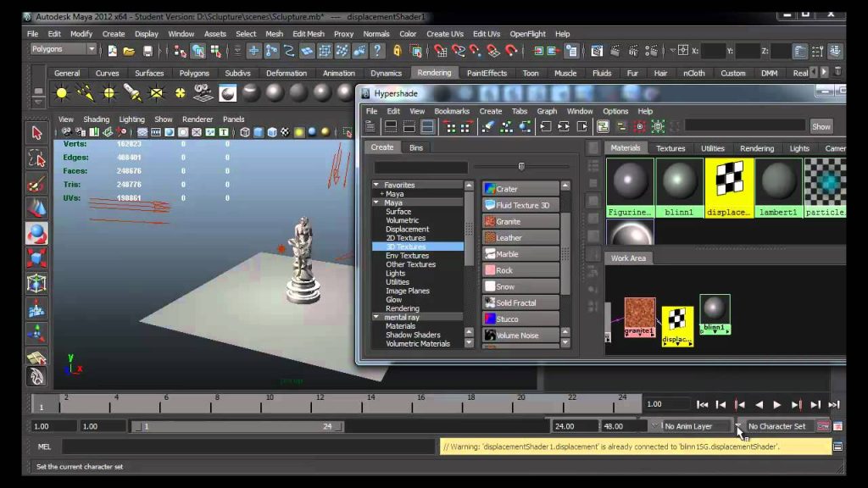The height and width of the screenshot is (488, 868).
Task: Open the Rendering shelf tab
Action: [434, 73]
